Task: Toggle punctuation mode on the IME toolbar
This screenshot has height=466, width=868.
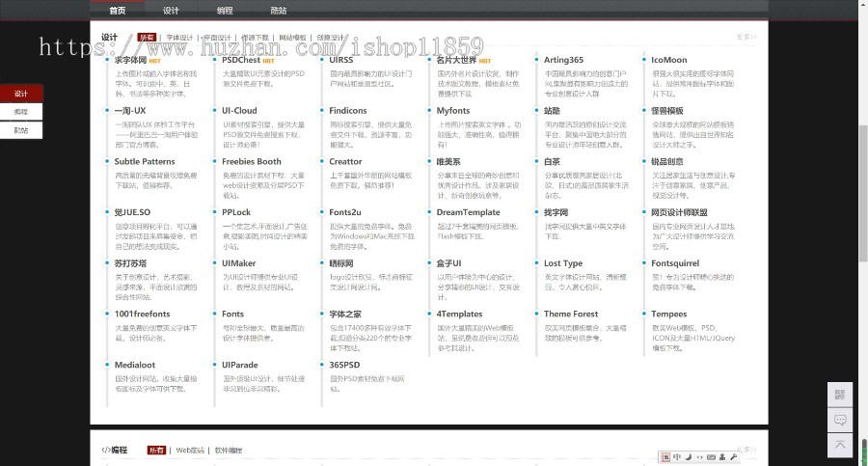Action: (x=699, y=457)
